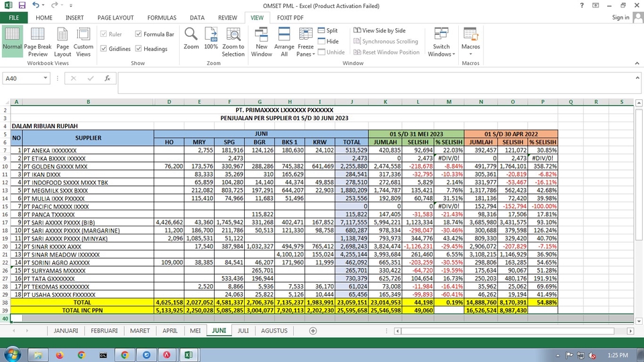Hide the current window
Viewport: 644px width, 362px height.
328,41
